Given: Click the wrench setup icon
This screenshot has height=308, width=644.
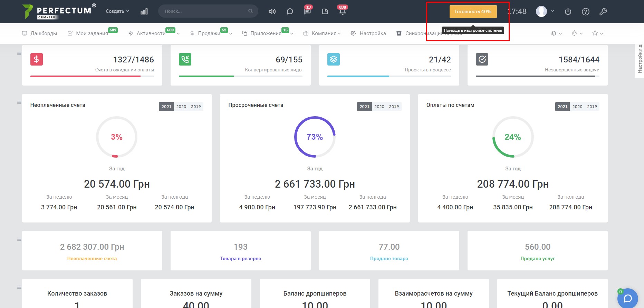Looking at the screenshot, I should click(x=603, y=12).
